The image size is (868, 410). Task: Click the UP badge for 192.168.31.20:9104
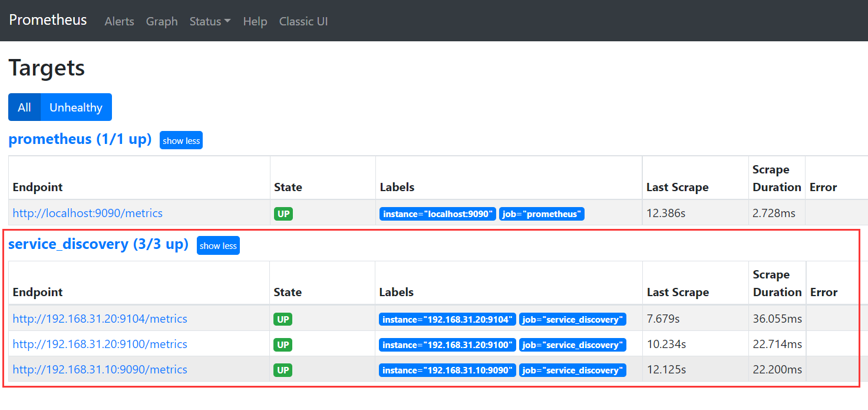point(283,319)
